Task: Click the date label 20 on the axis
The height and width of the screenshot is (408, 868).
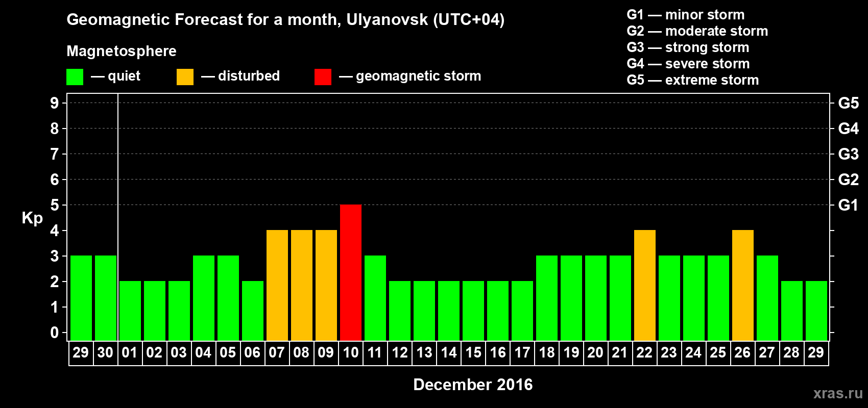Action: (595, 353)
